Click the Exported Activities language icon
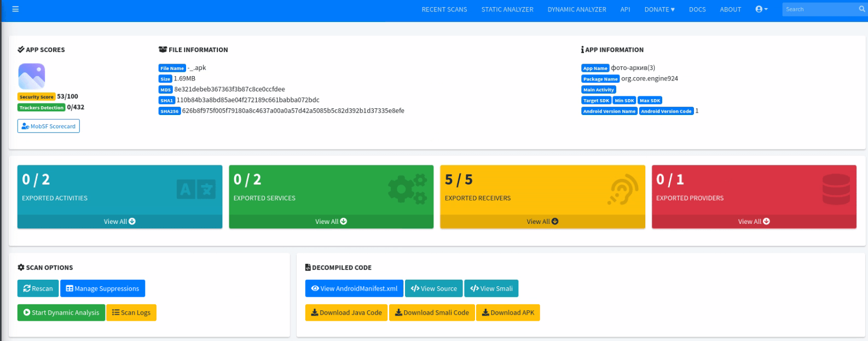The width and height of the screenshot is (868, 341). [196, 189]
